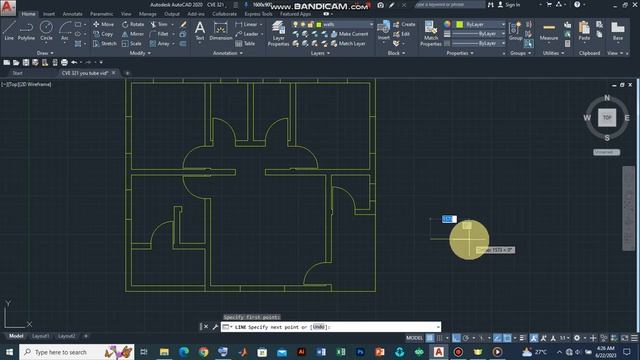Select the Arc tool

64,31
